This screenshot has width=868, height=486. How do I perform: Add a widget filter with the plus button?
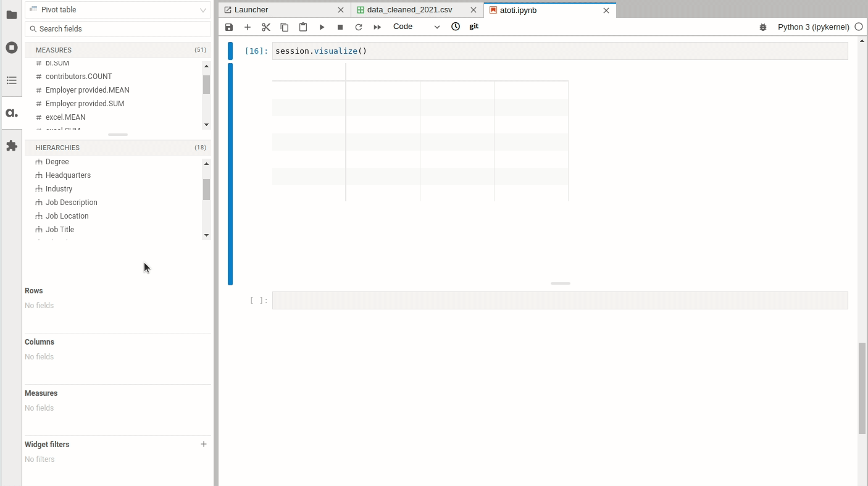pyautogui.click(x=204, y=444)
